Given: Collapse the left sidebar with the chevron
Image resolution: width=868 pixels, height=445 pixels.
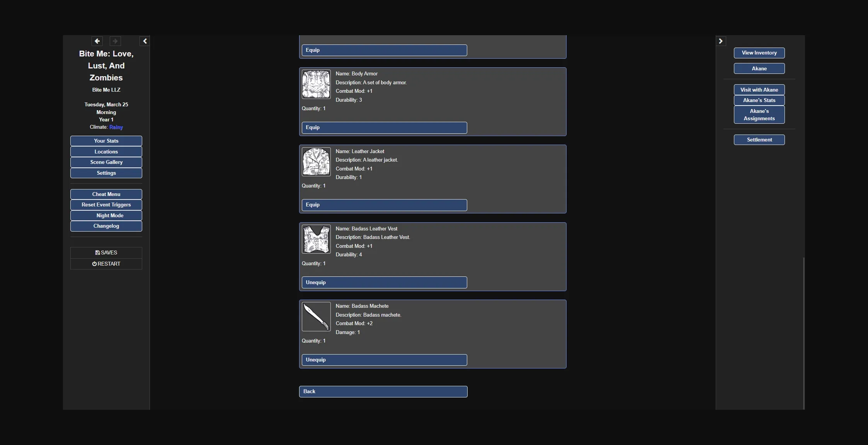Looking at the screenshot, I should tap(145, 41).
